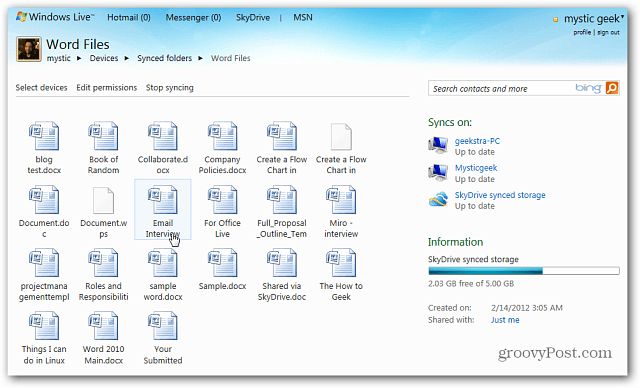Open the Roles and Responsibiliti document icon
Screen dimensions: 640x388
[x=103, y=263]
